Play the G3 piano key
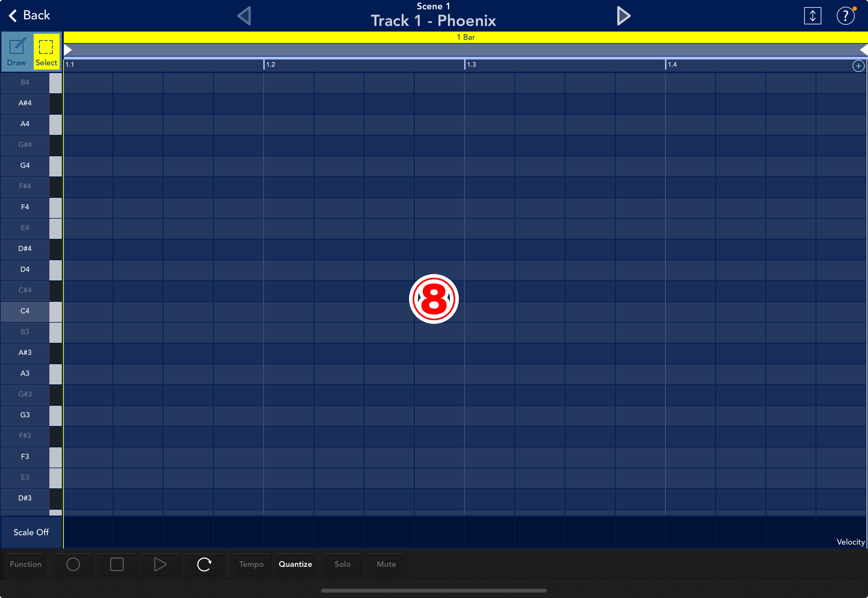 click(x=31, y=415)
